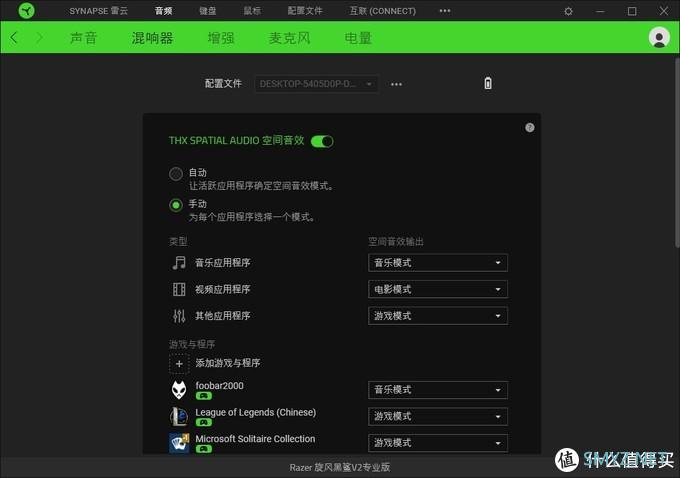Switch to the 麦克风 subtab
680x478 pixels.
(x=289, y=38)
